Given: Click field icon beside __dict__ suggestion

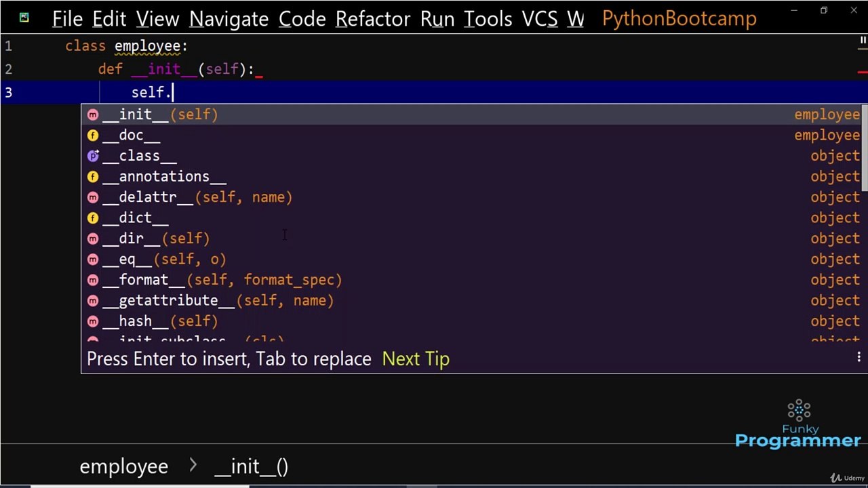Looking at the screenshot, I should 93,218.
